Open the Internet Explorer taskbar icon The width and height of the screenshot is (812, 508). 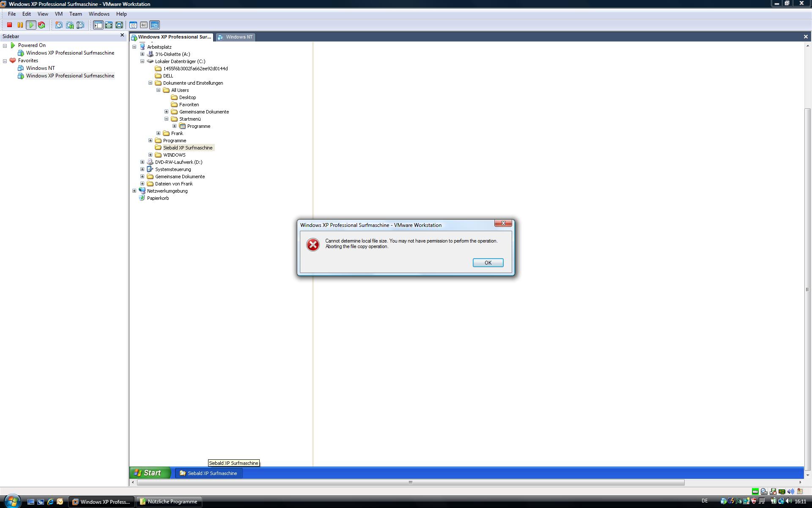coord(50,502)
